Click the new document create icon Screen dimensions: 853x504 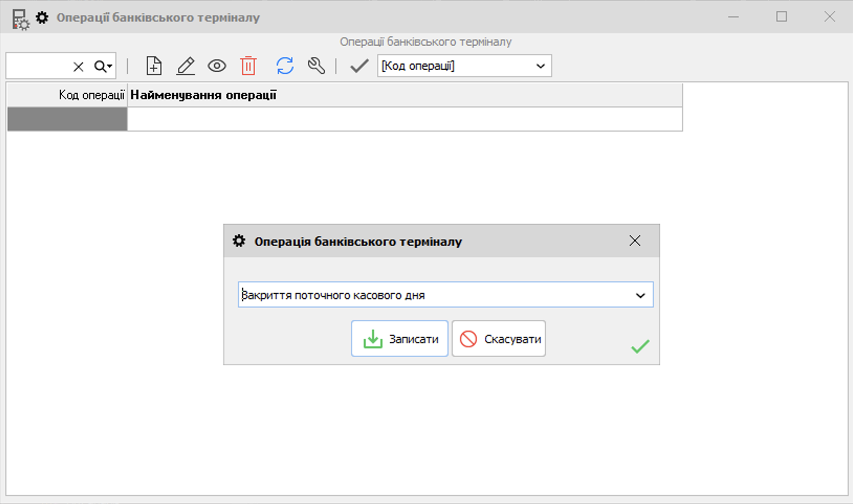(x=154, y=66)
